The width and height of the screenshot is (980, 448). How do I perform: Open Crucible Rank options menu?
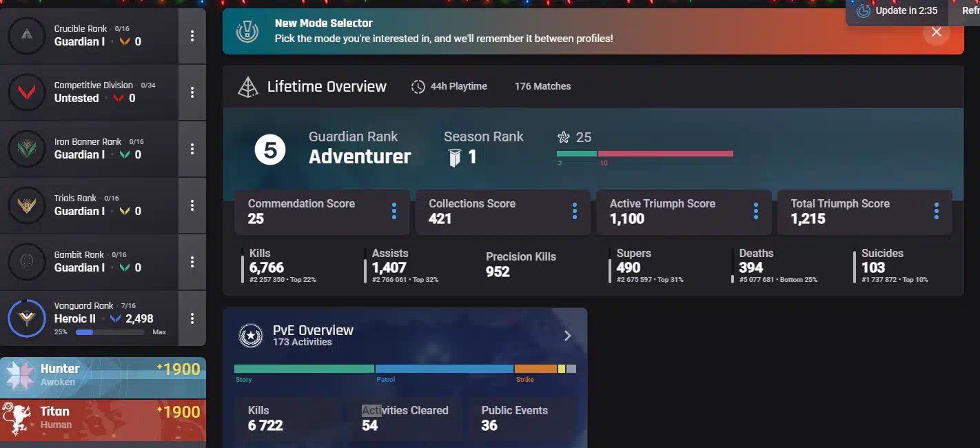[x=192, y=36]
